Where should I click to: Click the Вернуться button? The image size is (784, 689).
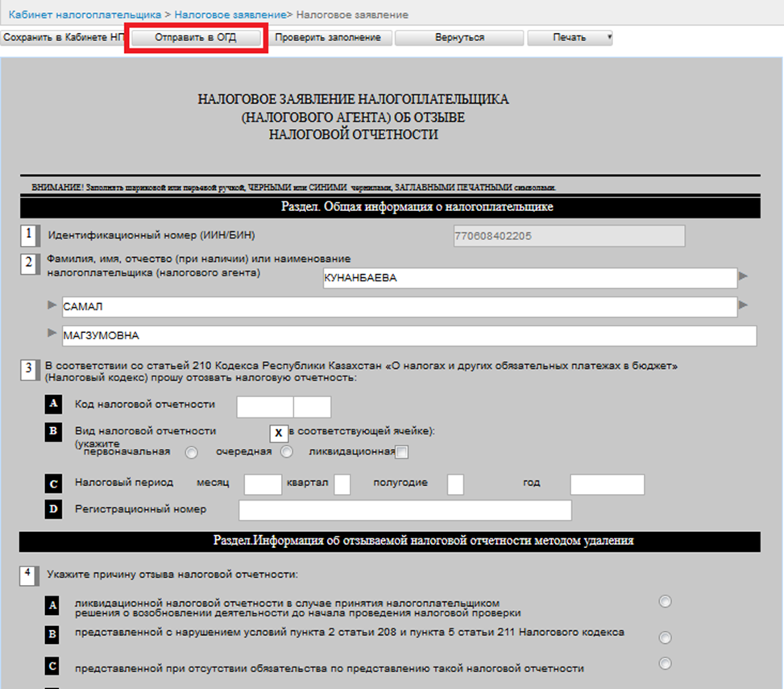click(x=459, y=38)
